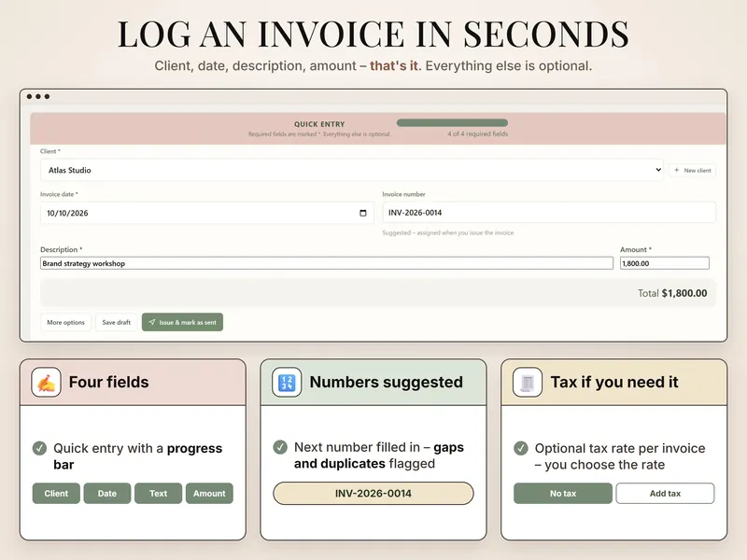Click the New client button
This screenshot has height=560, width=747.
tap(692, 170)
